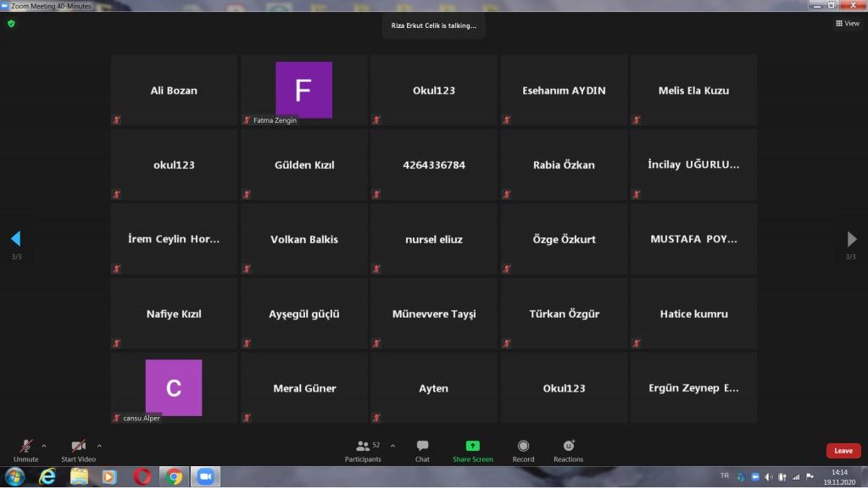
Task: Open the Reactions menu
Action: pos(568,447)
